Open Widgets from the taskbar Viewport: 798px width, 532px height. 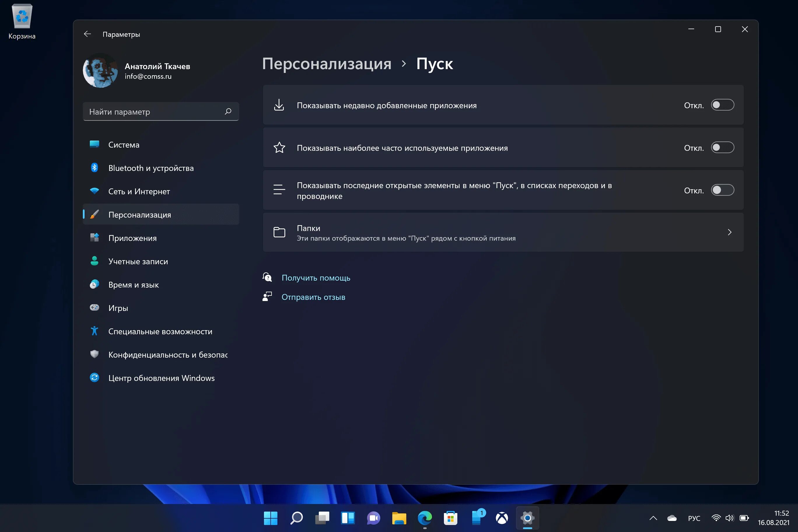[348, 518]
